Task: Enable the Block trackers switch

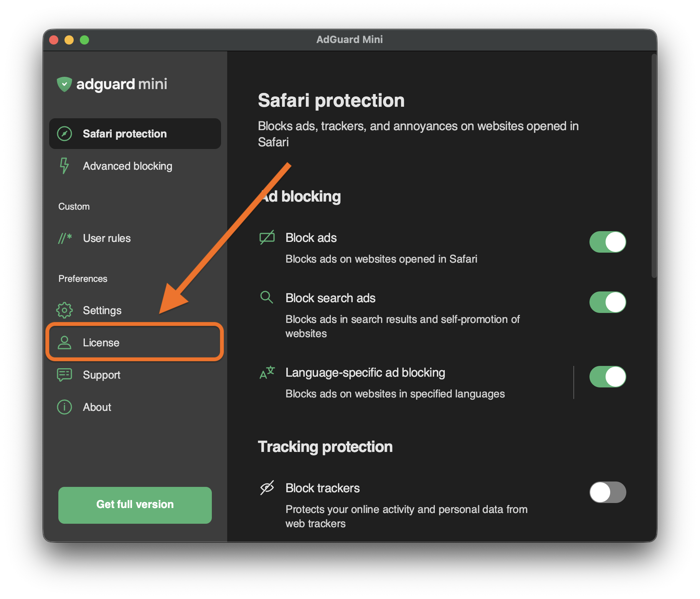Action: click(x=608, y=492)
